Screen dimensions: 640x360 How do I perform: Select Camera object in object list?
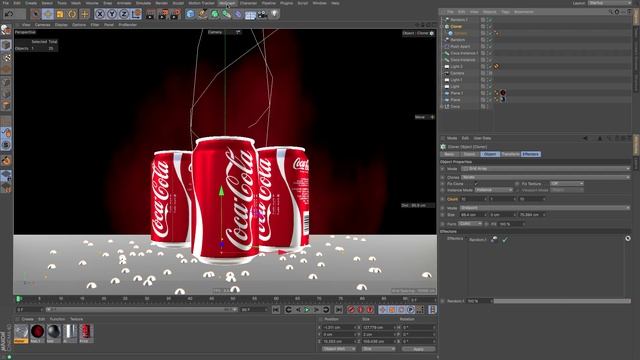tap(458, 73)
